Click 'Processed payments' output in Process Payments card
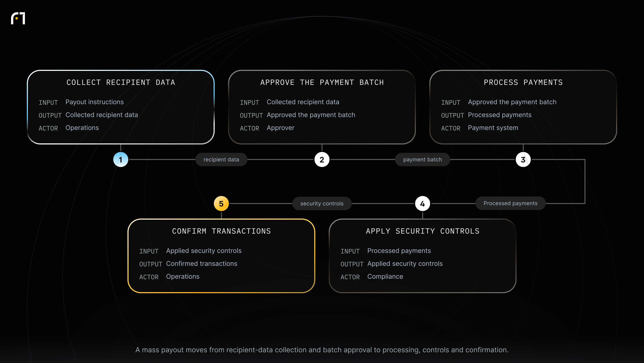The image size is (644, 363). (x=500, y=115)
